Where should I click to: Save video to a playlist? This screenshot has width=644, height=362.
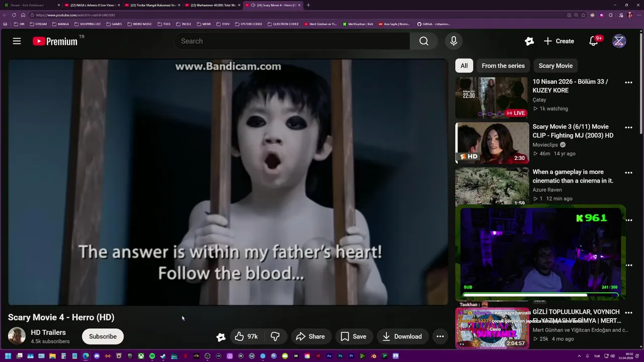(354, 336)
